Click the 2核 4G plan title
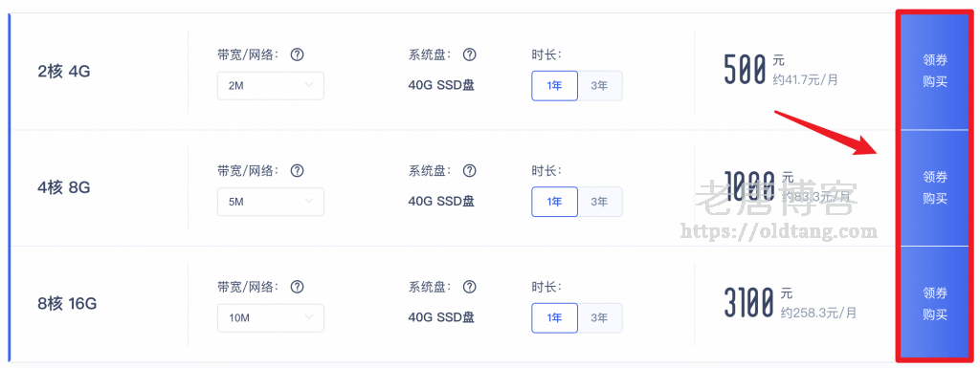 64,72
